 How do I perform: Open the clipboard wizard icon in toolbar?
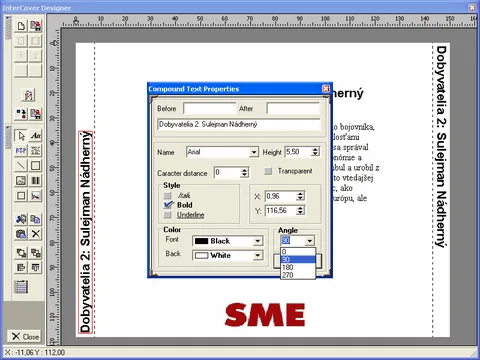(x=28, y=95)
